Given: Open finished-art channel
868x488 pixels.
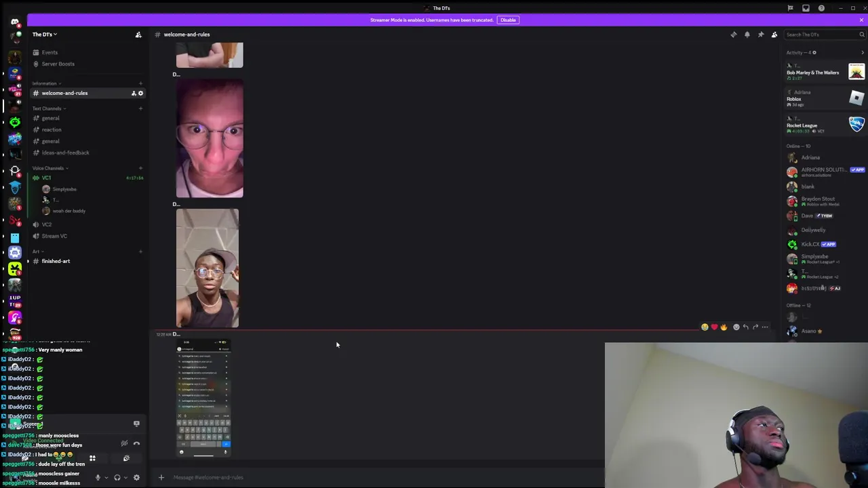Looking at the screenshot, I should click(87, 261).
